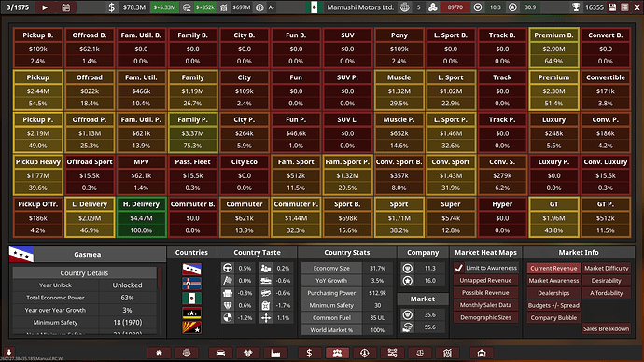Open the factory icon in bottom toolbar
Screen dimensions: 644x362
(275, 353)
